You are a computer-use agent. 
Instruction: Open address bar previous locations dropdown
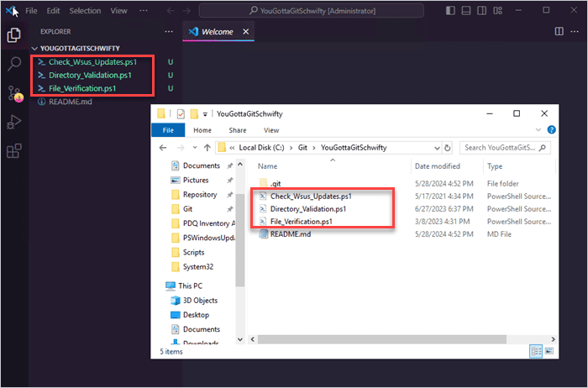(x=437, y=148)
